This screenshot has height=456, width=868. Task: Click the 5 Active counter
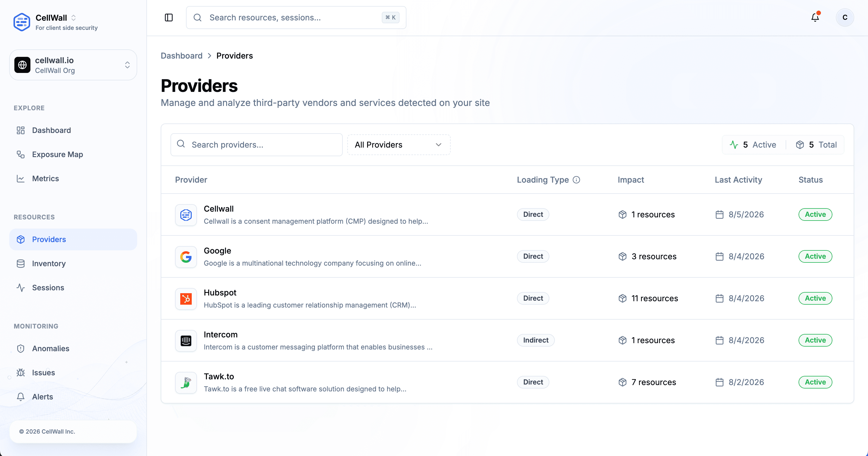pos(753,145)
